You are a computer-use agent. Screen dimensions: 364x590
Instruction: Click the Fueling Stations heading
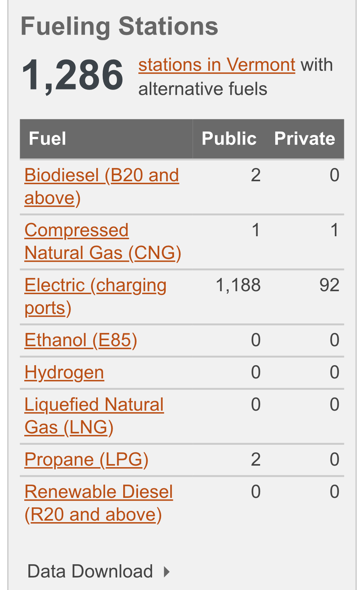pos(119,27)
